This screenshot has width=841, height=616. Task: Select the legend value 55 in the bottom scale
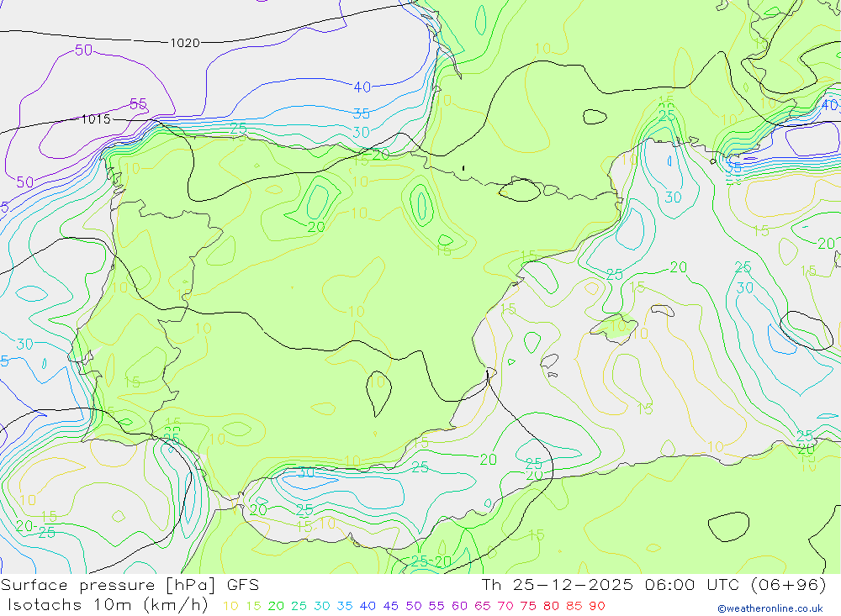tap(436, 606)
